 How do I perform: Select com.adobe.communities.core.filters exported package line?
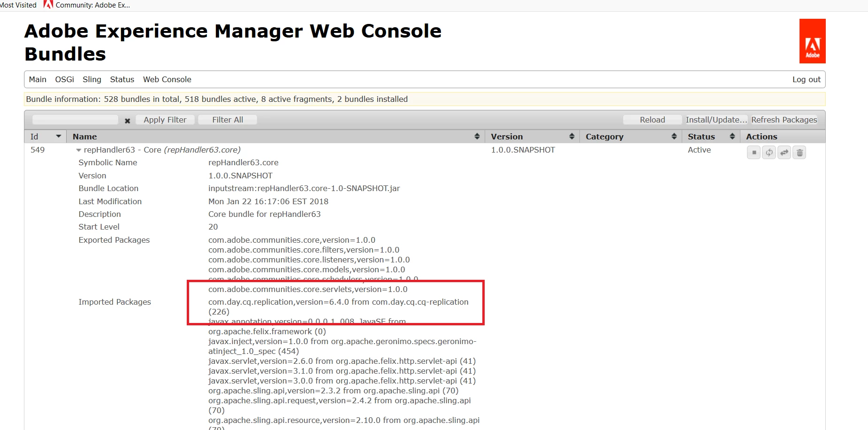pos(304,250)
